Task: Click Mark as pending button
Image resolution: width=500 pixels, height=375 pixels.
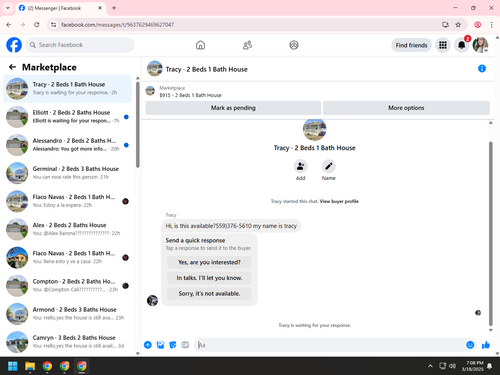Action: pos(233,108)
